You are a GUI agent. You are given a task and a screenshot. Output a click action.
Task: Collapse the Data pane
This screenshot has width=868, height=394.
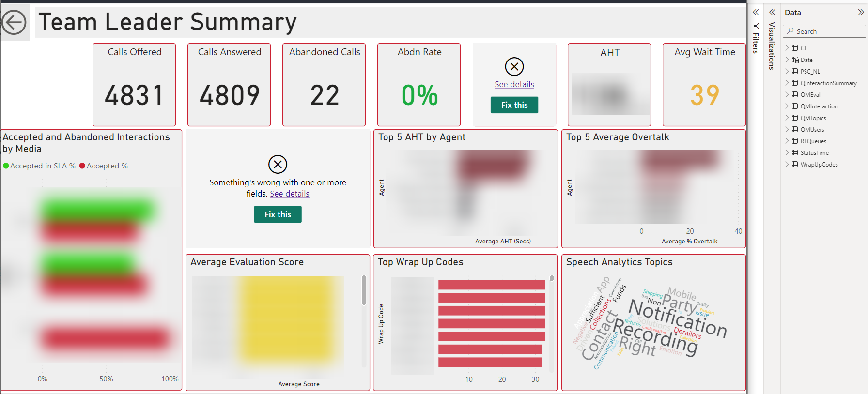click(861, 12)
